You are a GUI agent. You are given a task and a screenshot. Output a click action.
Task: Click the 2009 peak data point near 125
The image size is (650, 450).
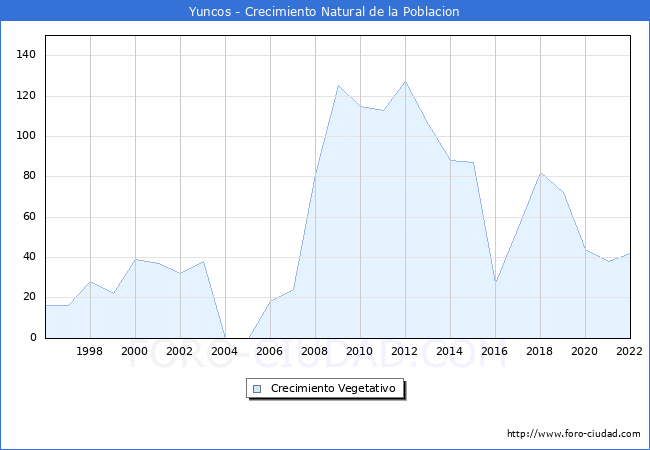[x=338, y=86]
